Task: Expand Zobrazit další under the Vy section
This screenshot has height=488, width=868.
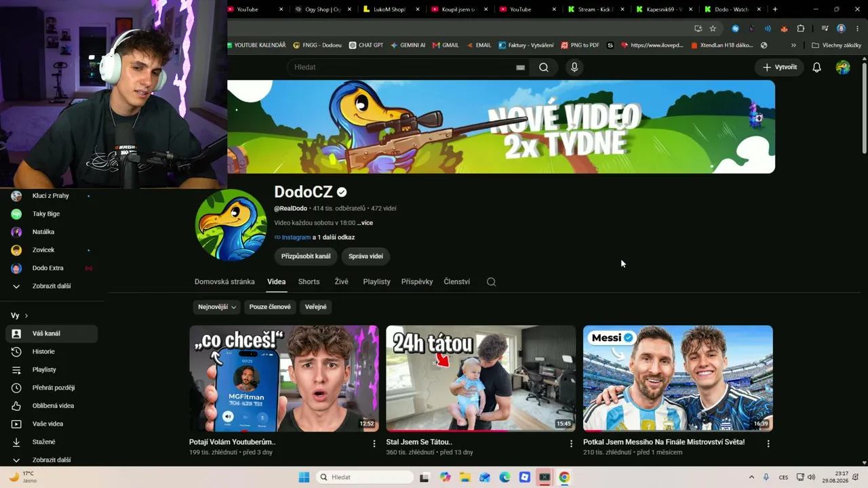Action: click(52, 460)
